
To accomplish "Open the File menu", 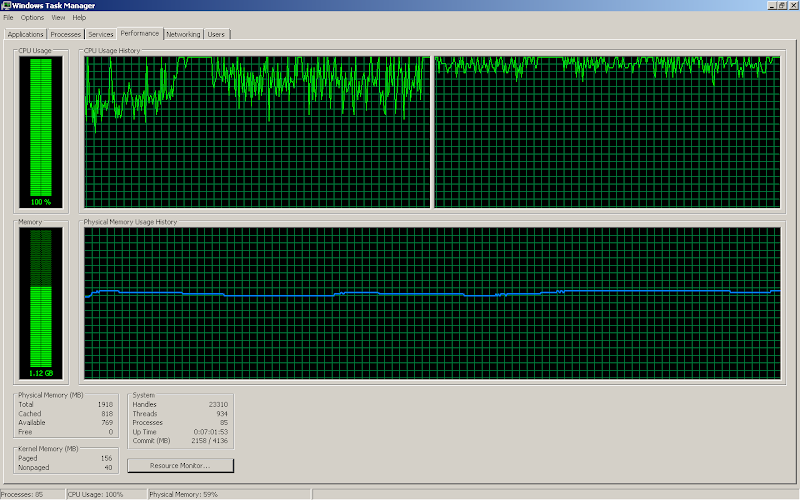I will tap(8, 17).
